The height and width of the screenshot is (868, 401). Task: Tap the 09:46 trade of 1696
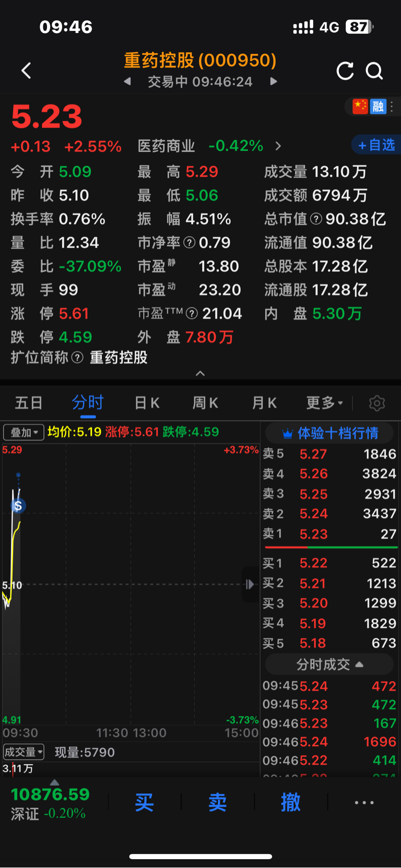pyautogui.click(x=329, y=742)
